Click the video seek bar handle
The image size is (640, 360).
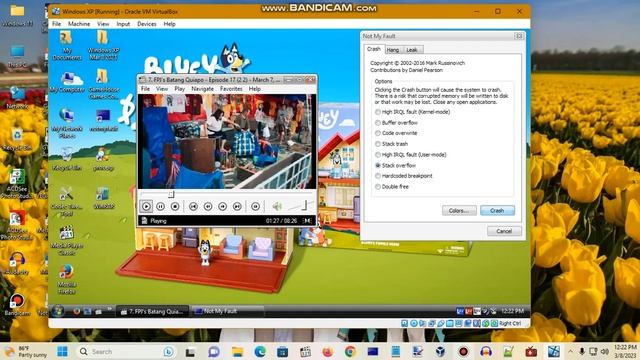point(171,194)
